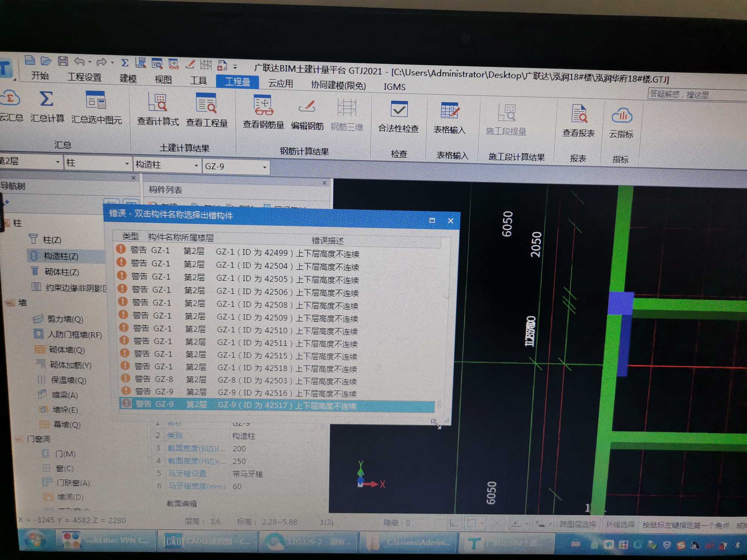747x560 pixels.
Task: Switch to the 建模 ribbon tab
Action: coord(128,78)
